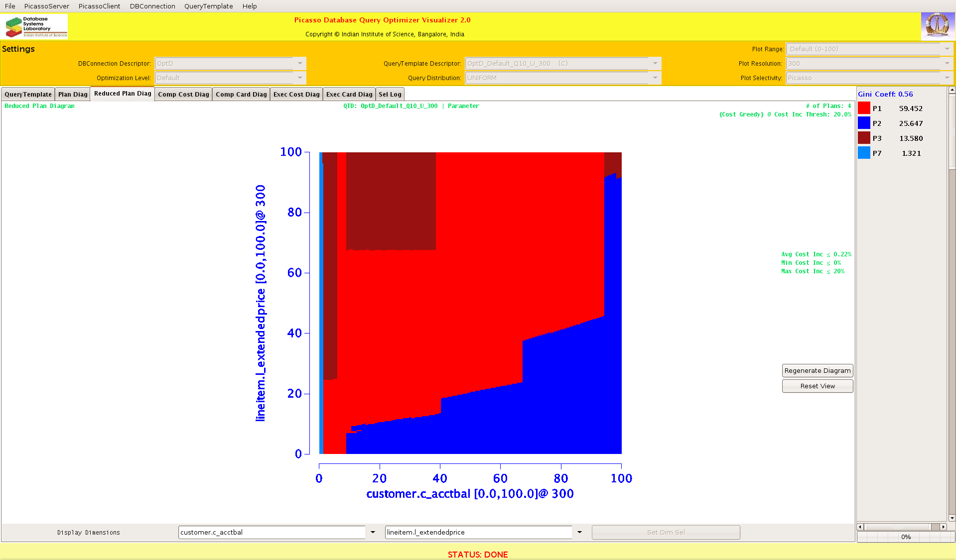Click the dark red P3 plan swatch

(x=864, y=138)
